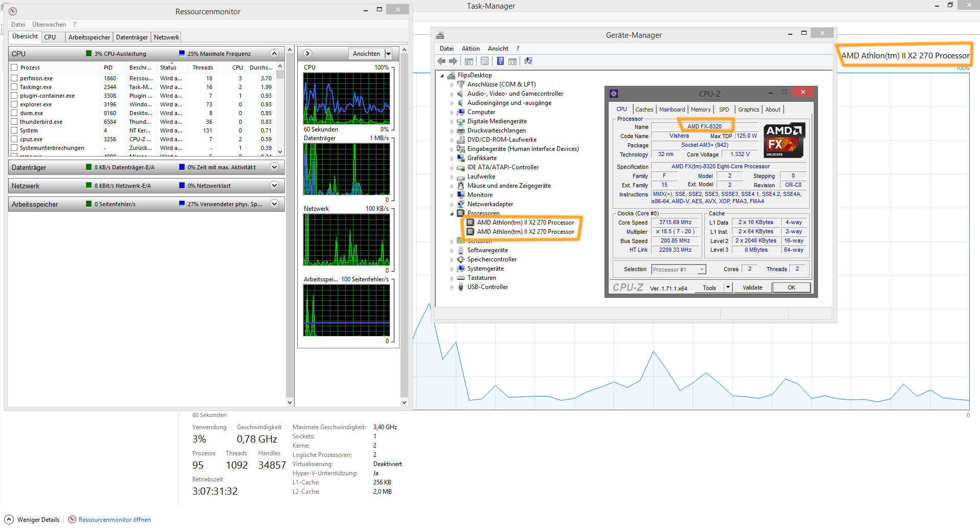Expand the Arbeitsspeicher section chevron
The width and height of the screenshot is (980, 531).
pos(275,204)
